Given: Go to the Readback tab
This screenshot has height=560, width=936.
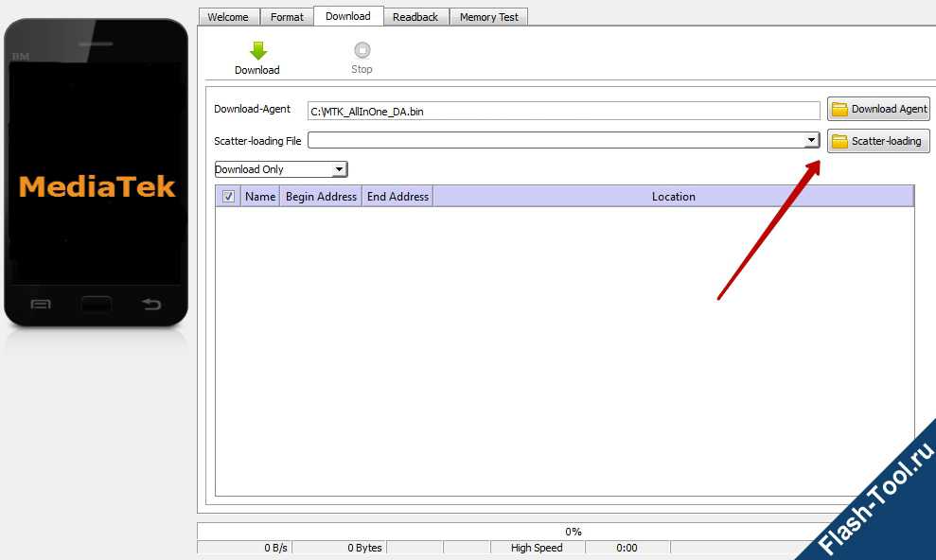Looking at the screenshot, I should pos(415,17).
